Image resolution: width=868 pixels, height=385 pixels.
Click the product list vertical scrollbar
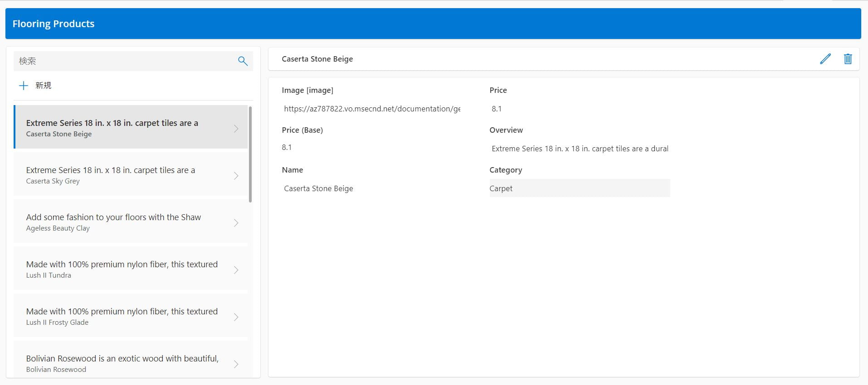pyautogui.click(x=250, y=154)
